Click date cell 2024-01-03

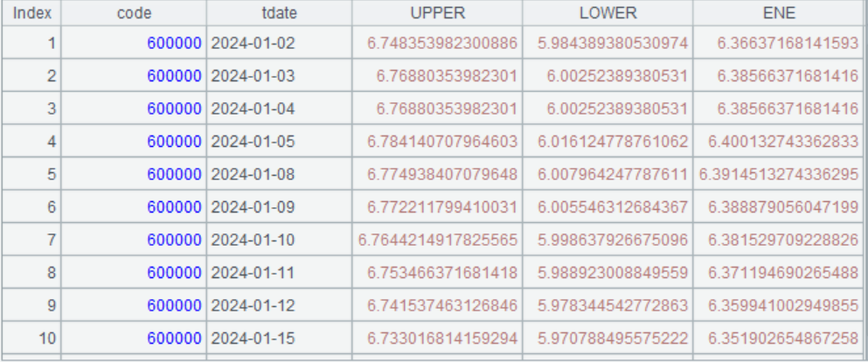pyautogui.click(x=279, y=76)
